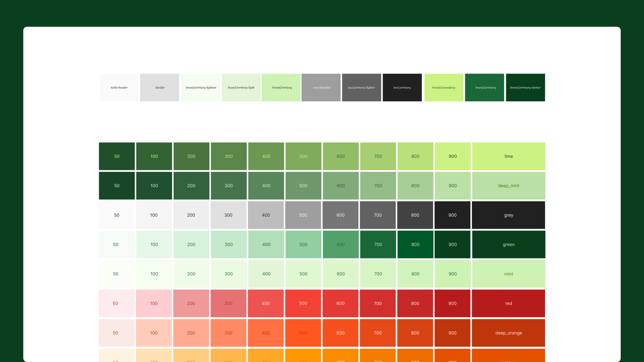Screen dimensions: 644x362
Task: Select the deep_mint 600 swatch
Action: click(340, 186)
